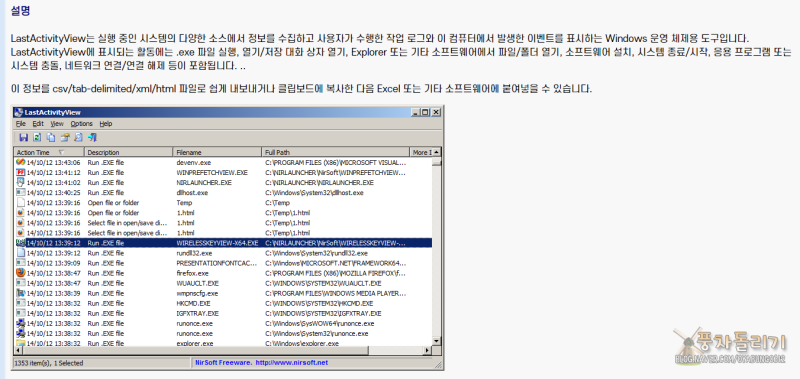Viewport: 800px width, 379px height.
Task: Click the HKCMD.EXE row icon
Action: [x=20, y=303]
